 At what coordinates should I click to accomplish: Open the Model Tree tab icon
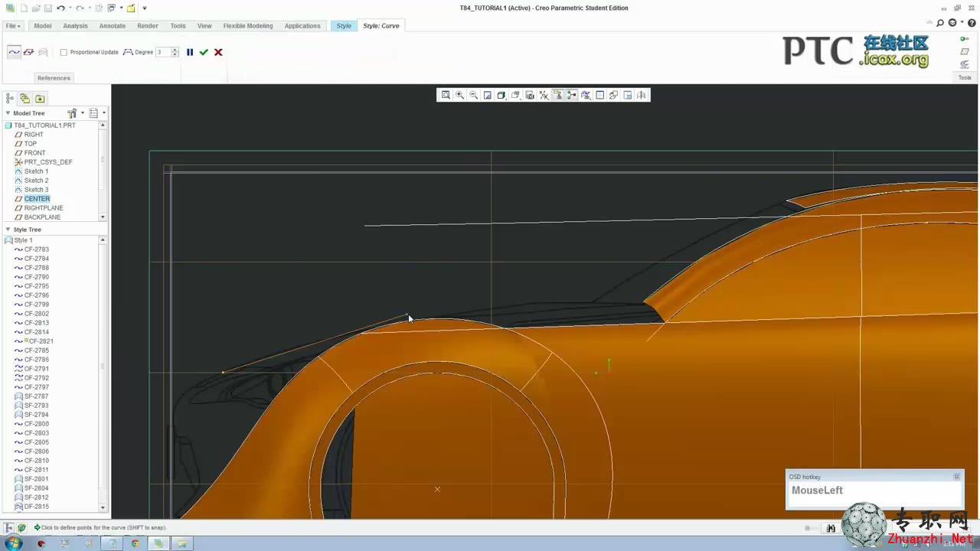[10, 98]
